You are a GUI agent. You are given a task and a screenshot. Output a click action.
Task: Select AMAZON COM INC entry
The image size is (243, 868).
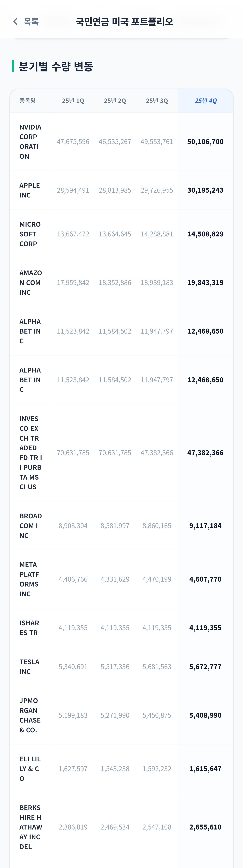click(x=122, y=282)
